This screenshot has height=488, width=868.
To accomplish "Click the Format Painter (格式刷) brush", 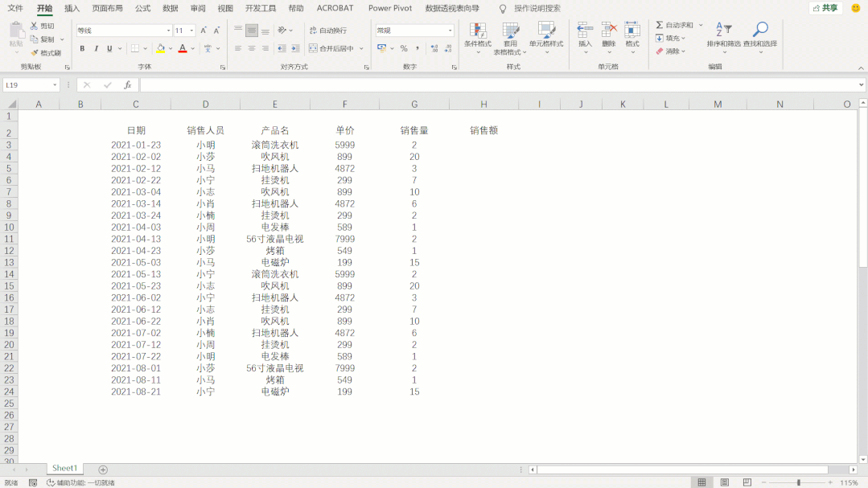I will click(46, 53).
